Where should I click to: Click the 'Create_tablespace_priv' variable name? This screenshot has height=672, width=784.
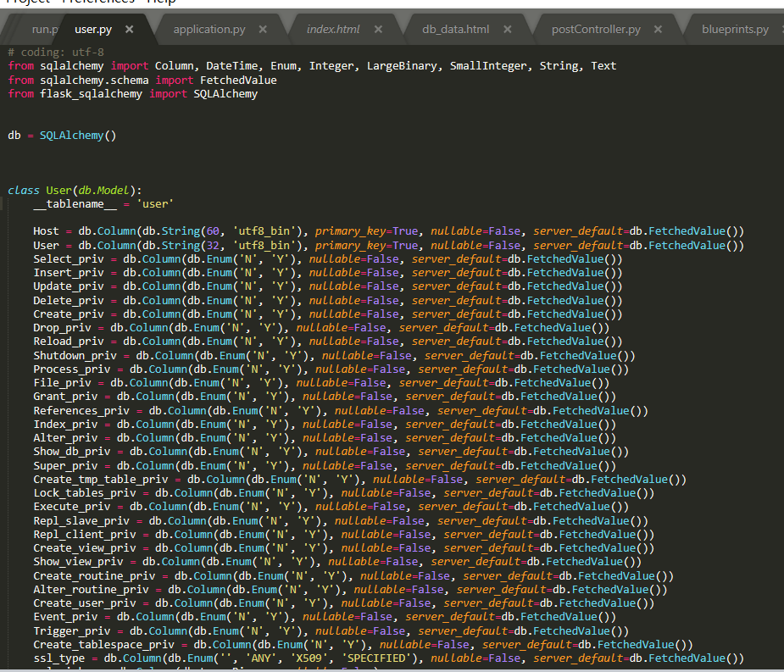click(104, 645)
